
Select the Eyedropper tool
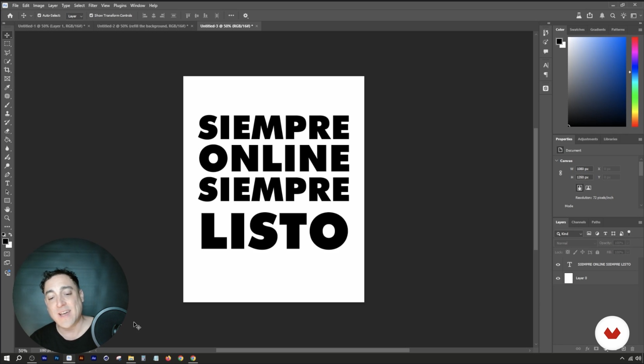[7, 87]
